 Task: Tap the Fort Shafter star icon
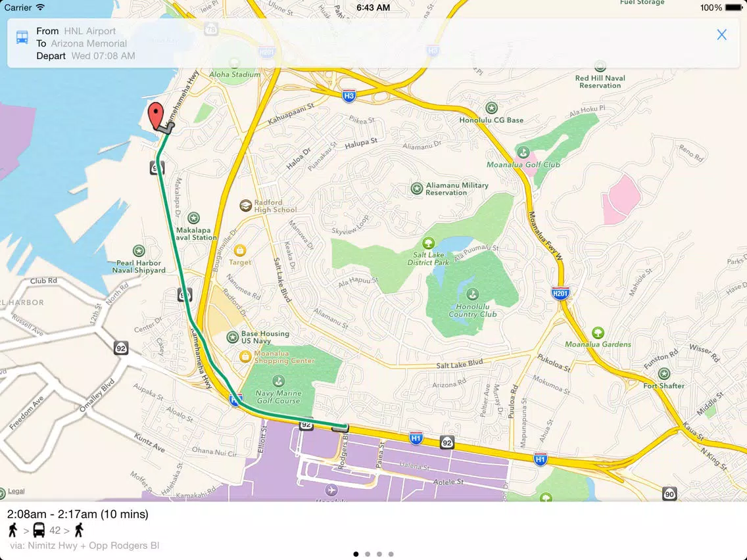[663, 374]
